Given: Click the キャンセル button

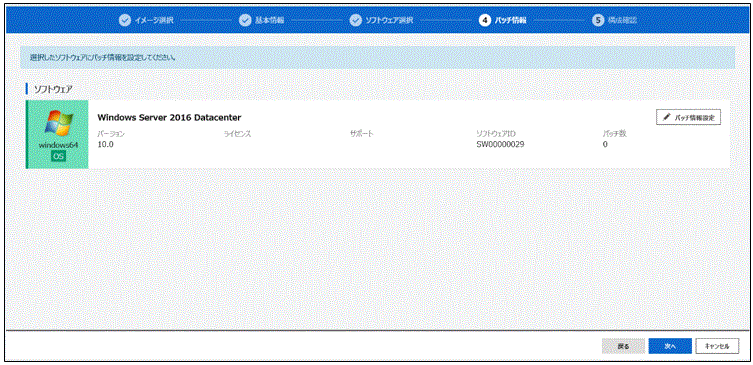Looking at the screenshot, I should (717, 346).
